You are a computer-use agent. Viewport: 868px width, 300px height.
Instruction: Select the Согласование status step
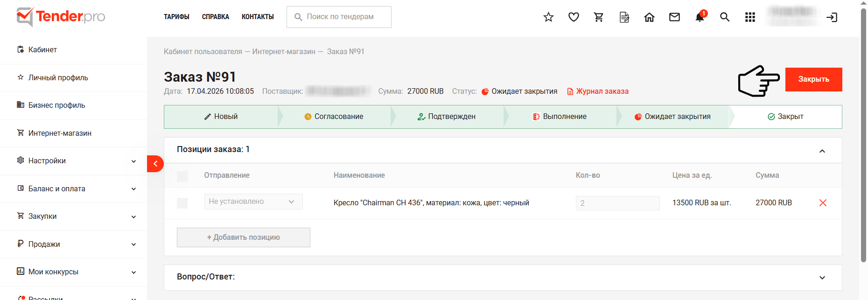pyautogui.click(x=334, y=117)
